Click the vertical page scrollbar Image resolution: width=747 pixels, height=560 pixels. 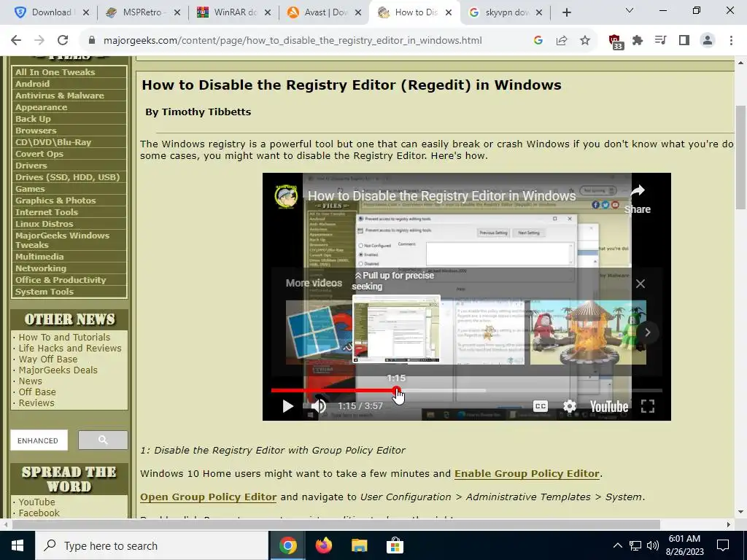click(x=740, y=157)
